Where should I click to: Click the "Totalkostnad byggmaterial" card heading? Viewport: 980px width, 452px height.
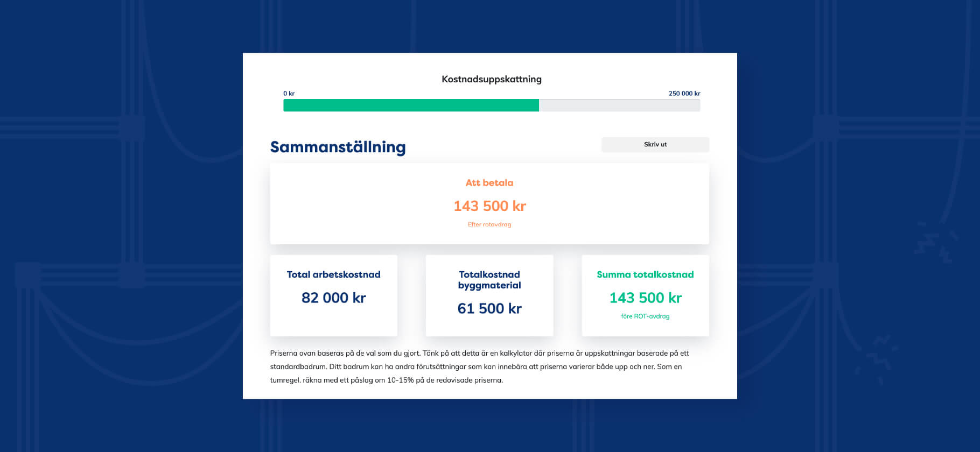coord(489,280)
